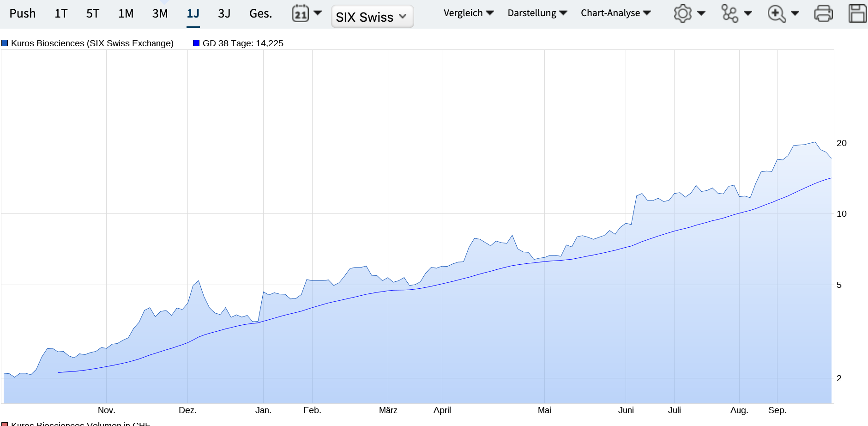The height and width of the screenshot is (426, 868).
Task: Open the chart settings gear icon
Action: click(x=682, y=13)
